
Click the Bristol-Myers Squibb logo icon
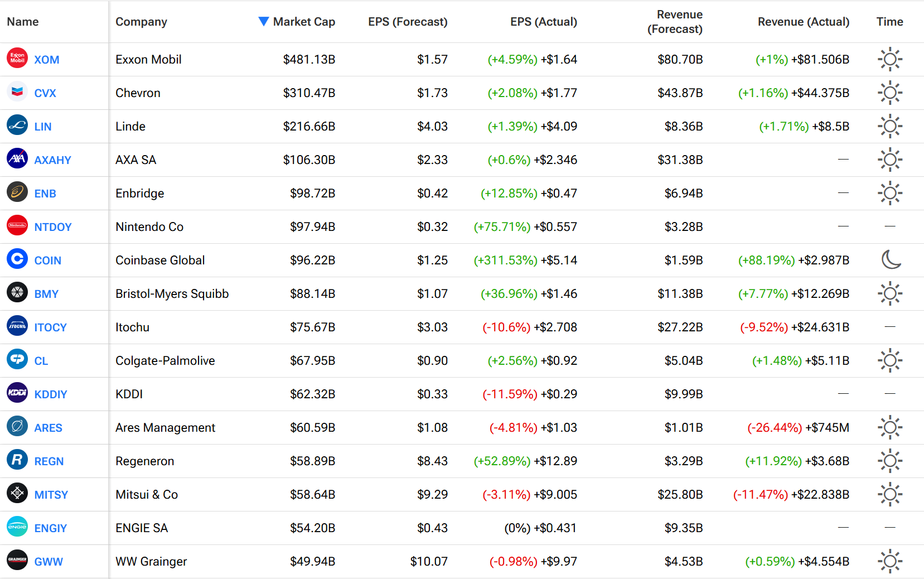click(x=17, y=292)
